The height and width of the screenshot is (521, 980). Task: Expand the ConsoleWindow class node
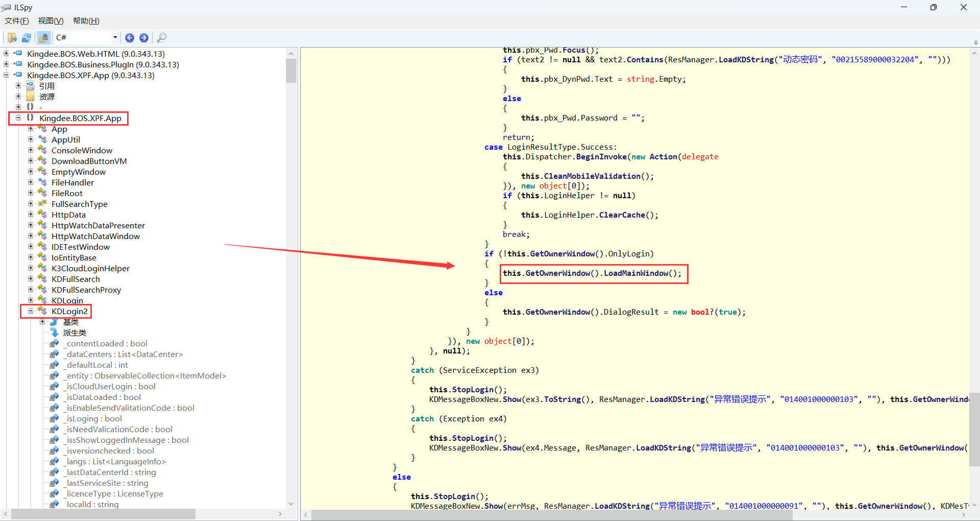(31, 150)
